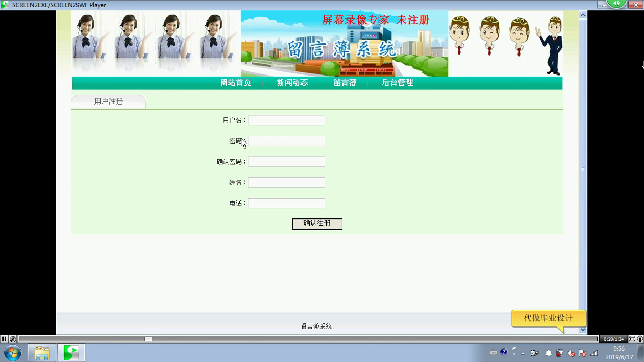644x362 pixels.
Task: Click the 代做毕业设计 yellow callout
Action: pos(549,318)
